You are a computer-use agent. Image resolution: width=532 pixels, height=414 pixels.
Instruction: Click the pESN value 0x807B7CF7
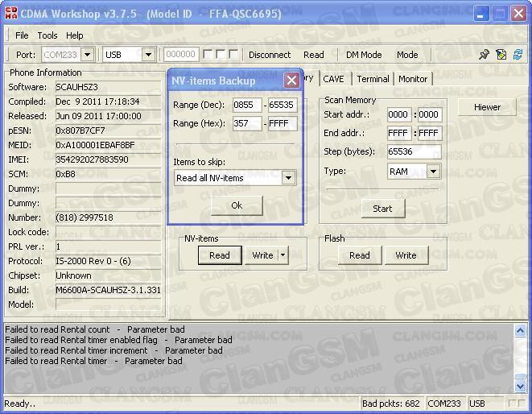pyautogui.click(x=108, y=130)
